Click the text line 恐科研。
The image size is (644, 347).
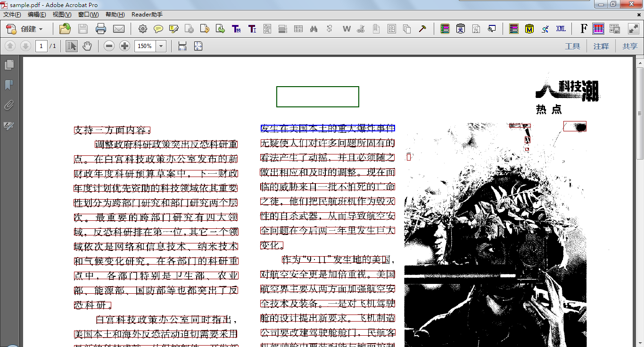pos(93,305)
